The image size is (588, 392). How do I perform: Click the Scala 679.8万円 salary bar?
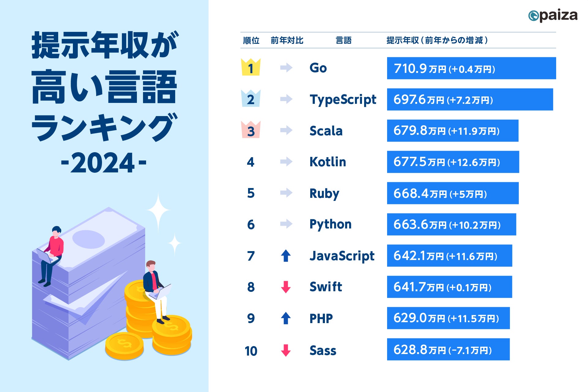(453, 131)
